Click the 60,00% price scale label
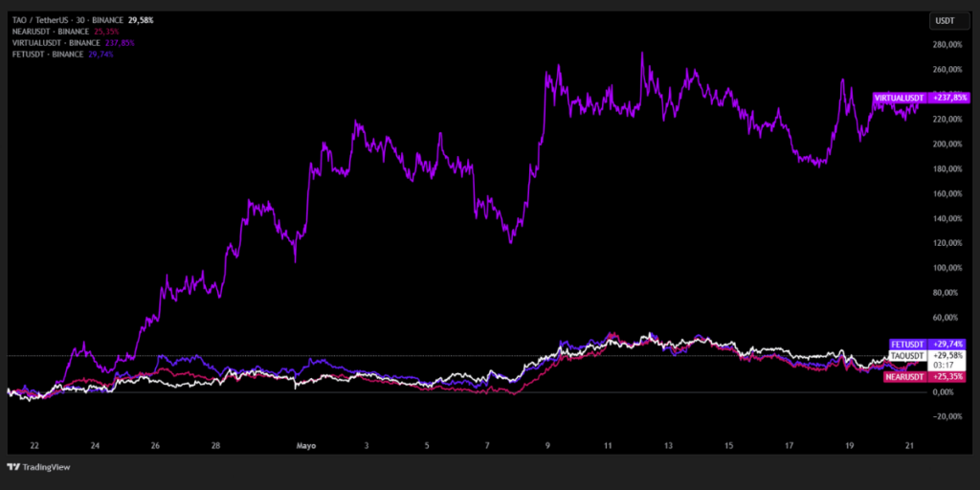The image size is (980, 490). coord(948,318)
